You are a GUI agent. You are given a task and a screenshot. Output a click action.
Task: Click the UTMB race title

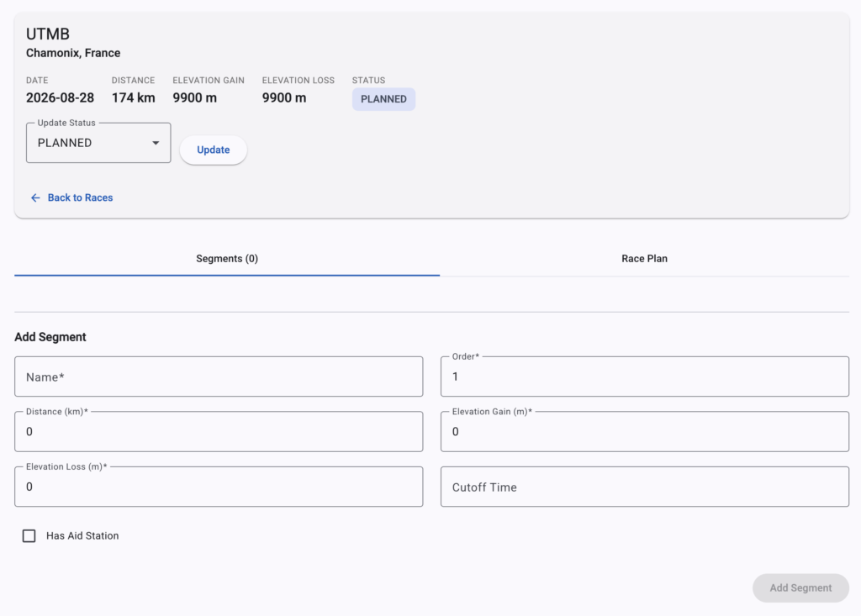[48, 34]
